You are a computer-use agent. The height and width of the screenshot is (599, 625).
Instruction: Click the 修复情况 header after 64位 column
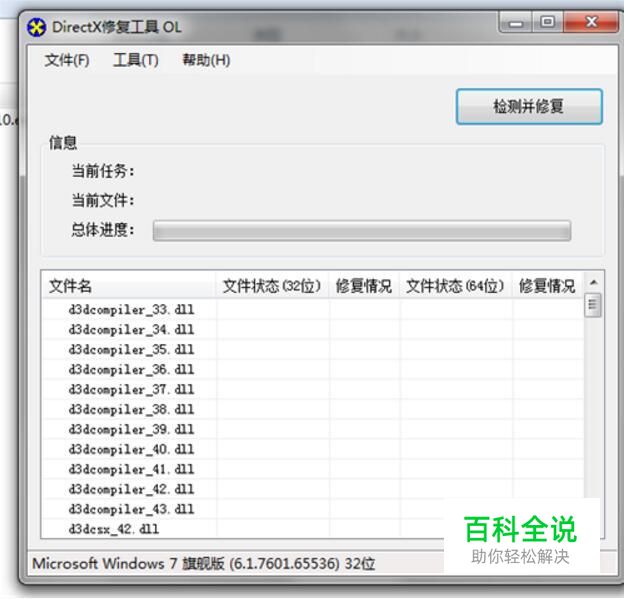(x=547, y=286)
